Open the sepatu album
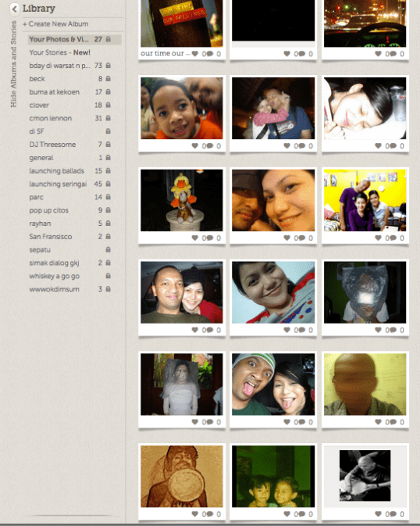The image size is (420, 526). point(40,249)
